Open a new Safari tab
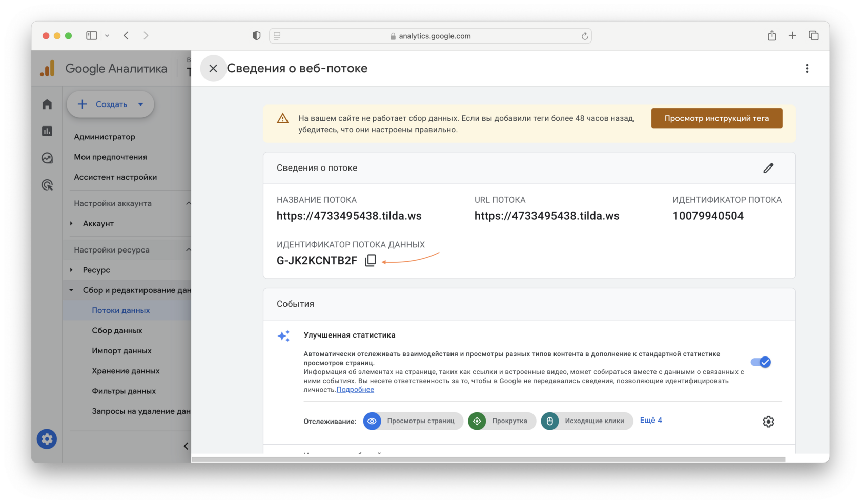This screenshot has height=504, width=861. point(792,35)
